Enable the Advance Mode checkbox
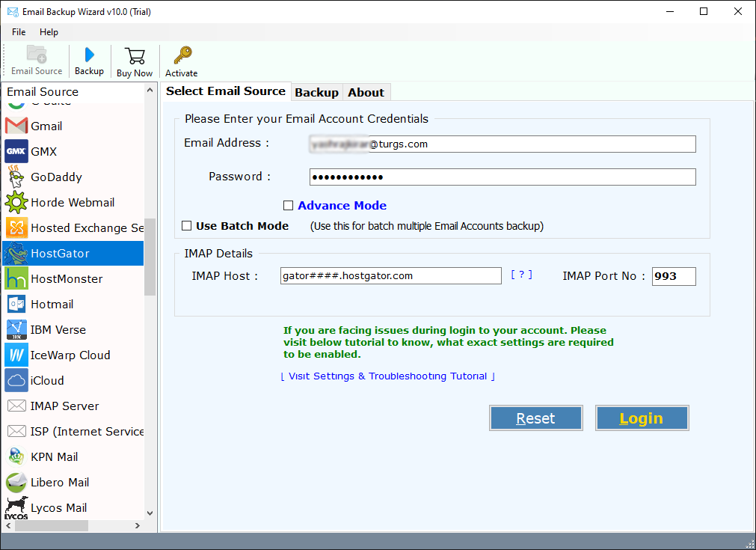Viewport: 756px width, 550px height. click(x=289, y=206)
